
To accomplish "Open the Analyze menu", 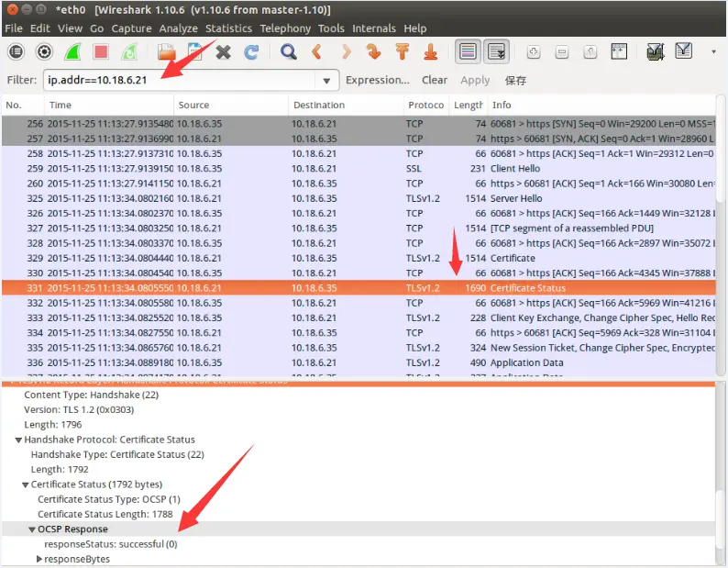I will 178,28.
